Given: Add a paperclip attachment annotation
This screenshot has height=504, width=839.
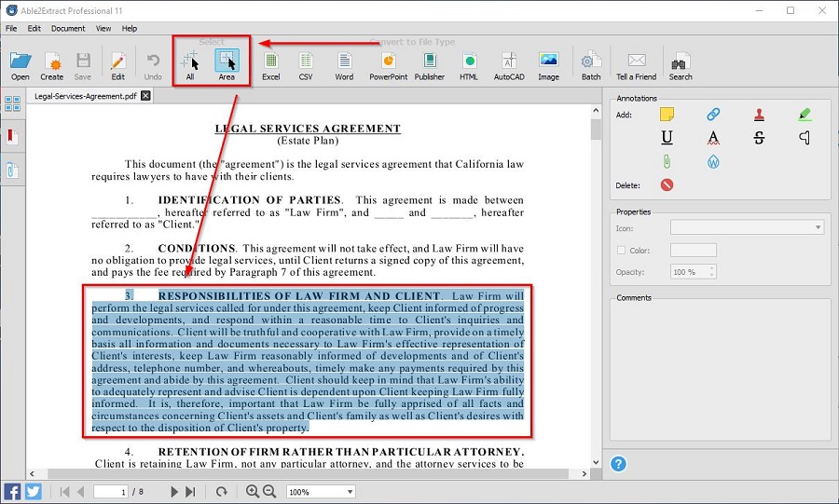Looking at the screenshot, I should coord(667,161).
